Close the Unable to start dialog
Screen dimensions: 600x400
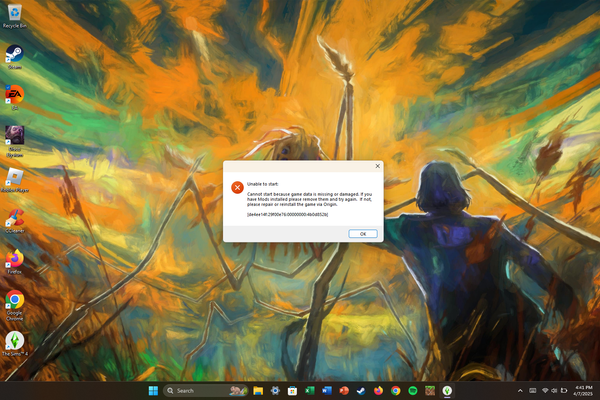click(377, 166)
